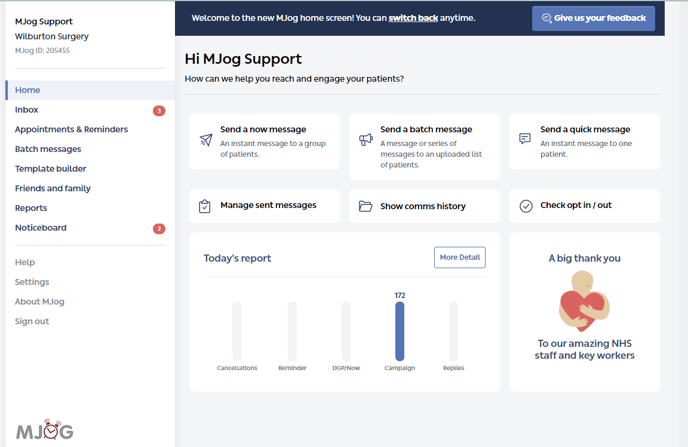Click the folder comms history icon

366,206
